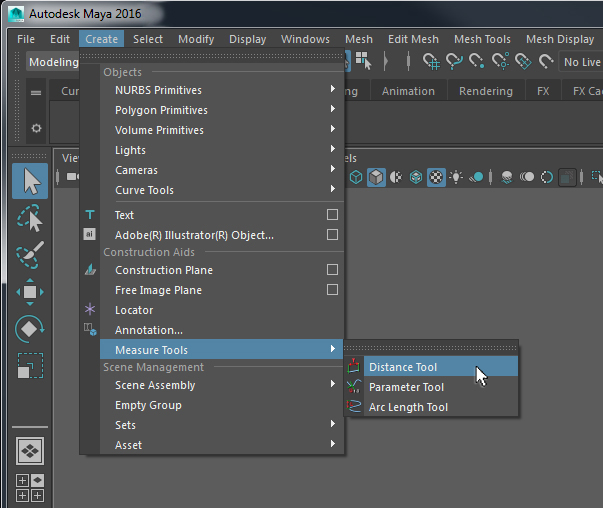Image resolution: width=603 pixels, height=508 pixels.
Task: Open Free Image Plane option box
Action: [x=332, y=290]
